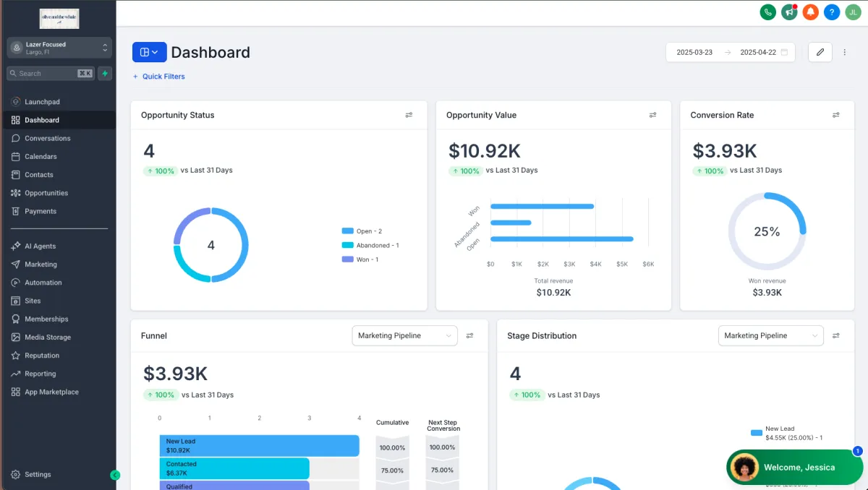Click the green phone dialer icon

click(x=767, y=12)
